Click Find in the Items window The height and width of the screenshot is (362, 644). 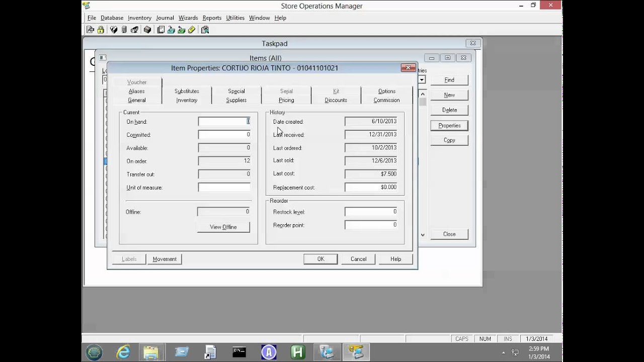click(x=449, y=80)
